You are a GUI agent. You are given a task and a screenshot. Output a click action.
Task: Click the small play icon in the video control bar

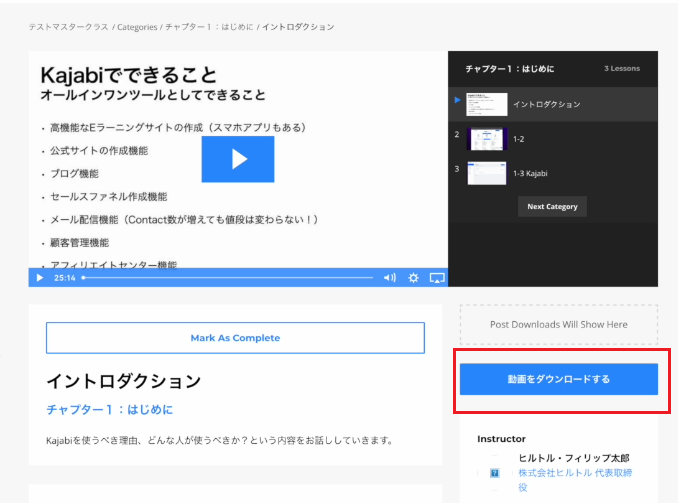click(x=40, y=278)
